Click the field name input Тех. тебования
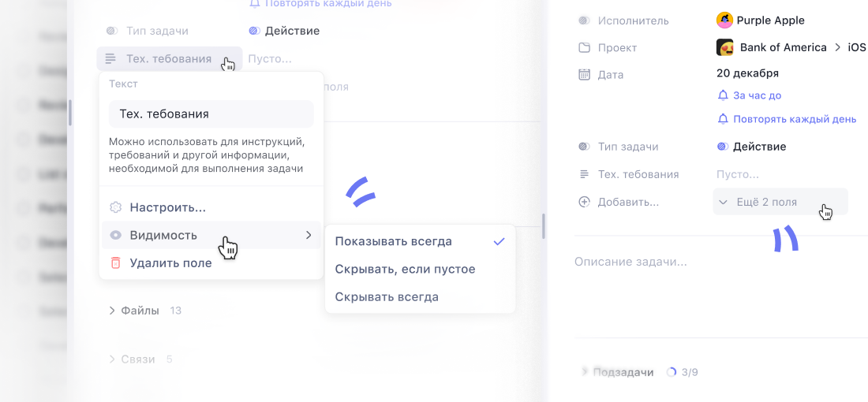Image resolution: width=868 pixels, height=402 pixels. coord(211,114)
